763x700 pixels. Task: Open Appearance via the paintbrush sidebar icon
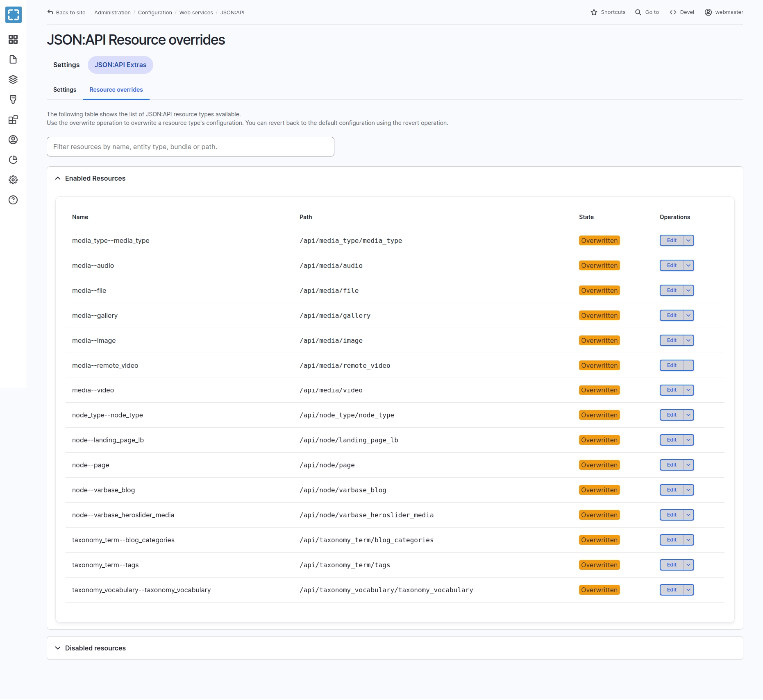(13, 100)
